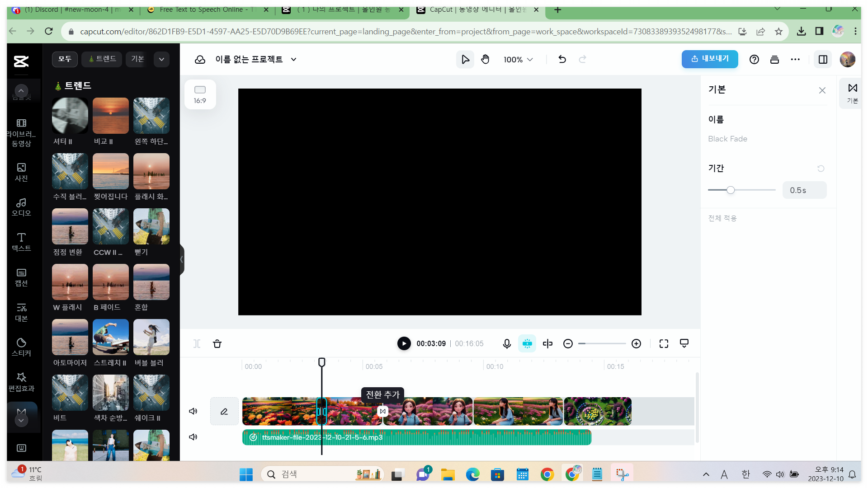
Task: Click the microphone voice record icon
Action: (507, 344)
